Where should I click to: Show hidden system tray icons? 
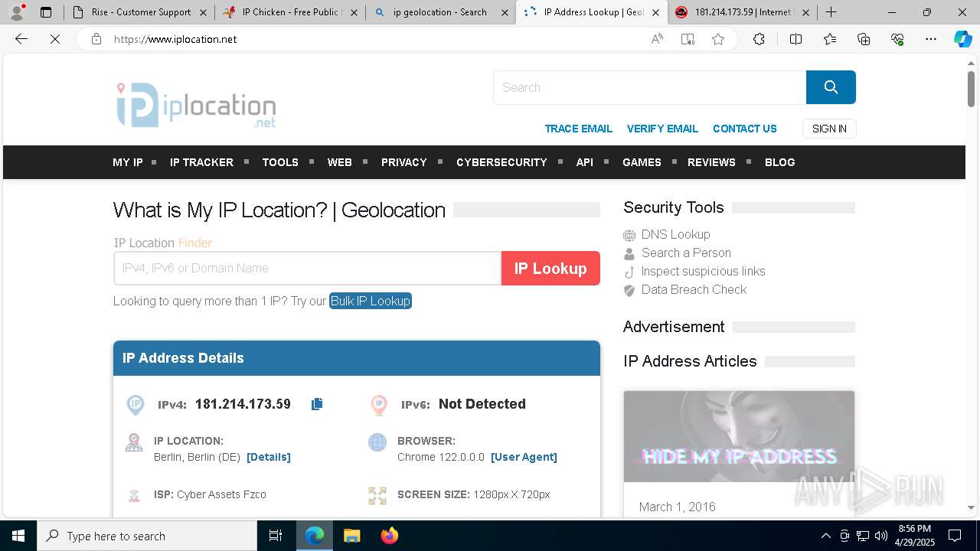click(825, 536)
